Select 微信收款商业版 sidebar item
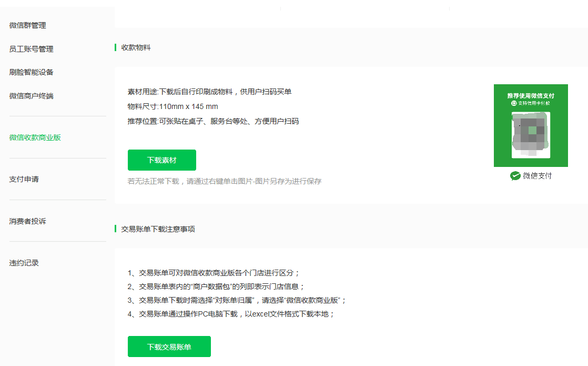The image size is (588, 366). click(35, 137)
